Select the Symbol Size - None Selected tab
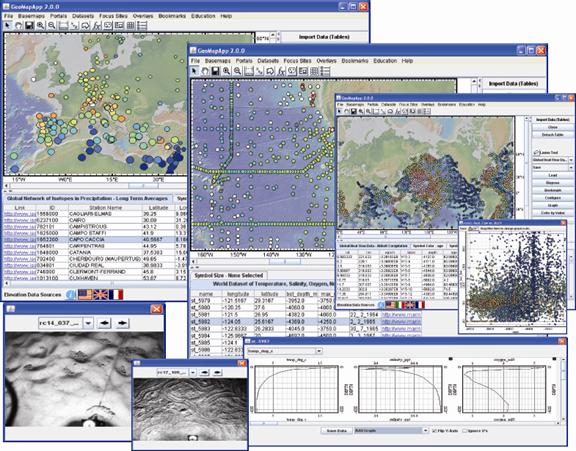576x451 pixels. pyautogui.click(x=229, y=275)
